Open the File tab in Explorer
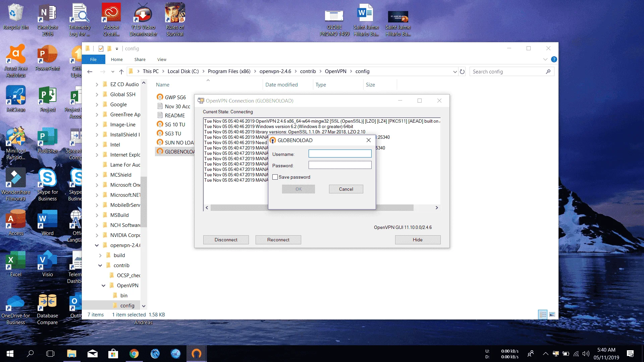 pyautogui.click(x=93, y=59)
